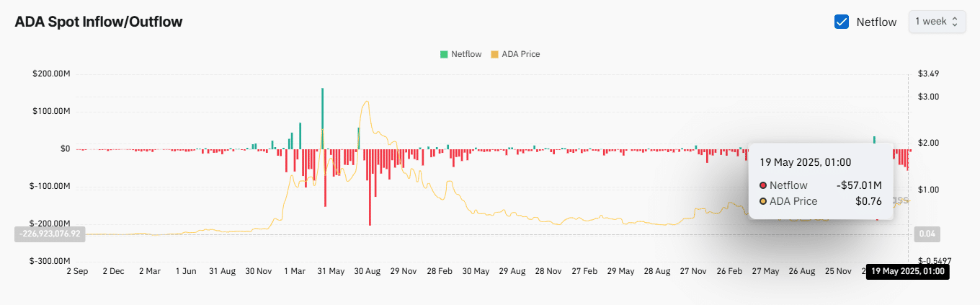The height and width of the screenshot is (305, 980).
Task: Click the Netflow label beside the checkbox
Action: (x=876, y=22)
